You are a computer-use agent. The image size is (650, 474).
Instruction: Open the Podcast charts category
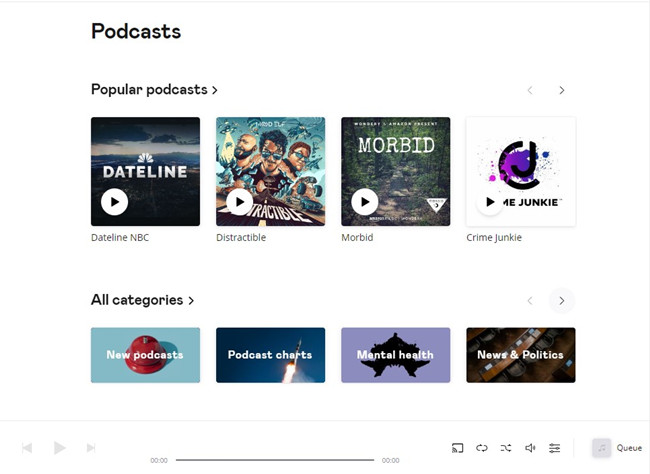(x=271, y=355)
